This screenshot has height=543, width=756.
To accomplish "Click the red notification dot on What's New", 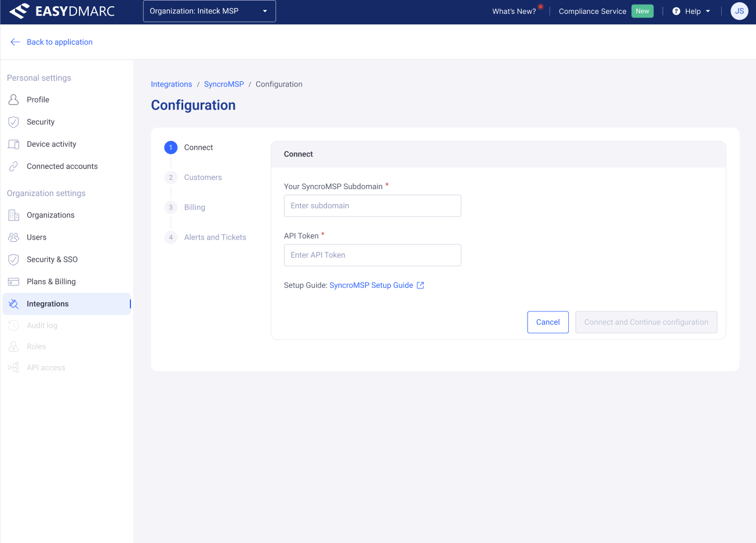I will point(540,7).
